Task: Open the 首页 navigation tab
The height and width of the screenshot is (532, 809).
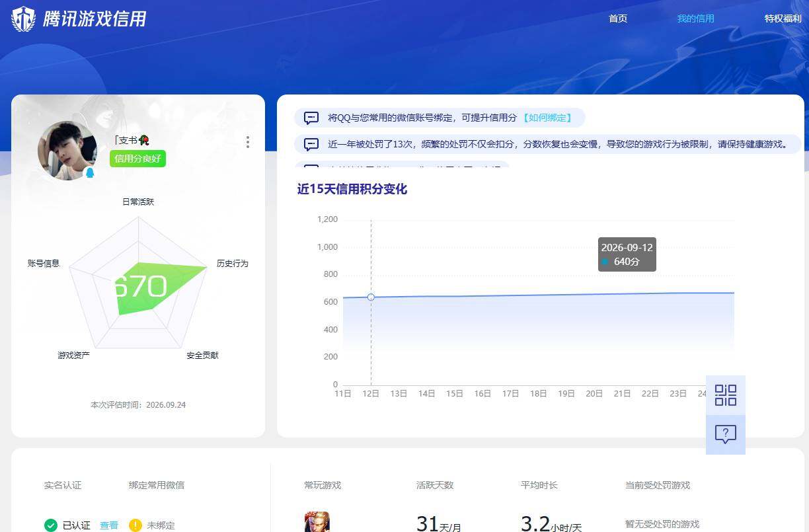Action: 618,19
